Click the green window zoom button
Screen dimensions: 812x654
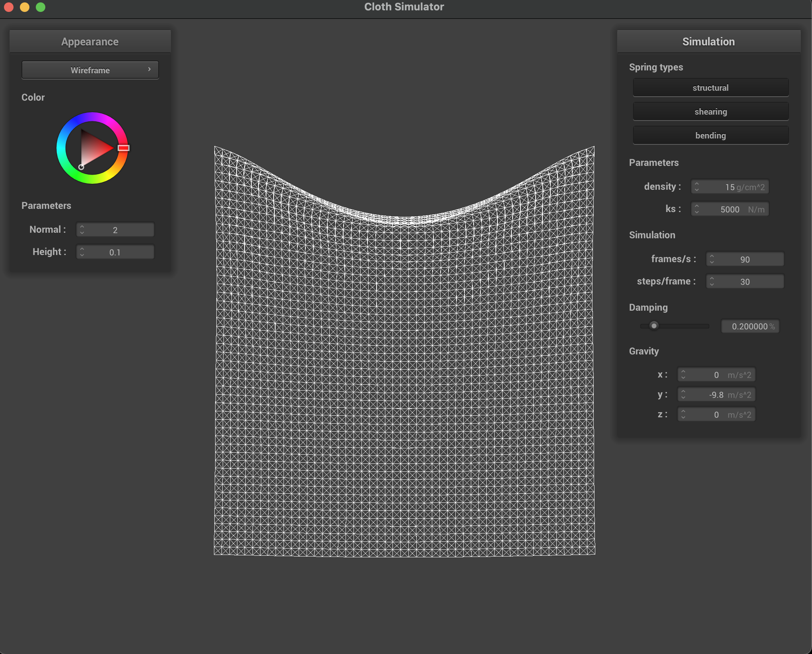point(41,7)
